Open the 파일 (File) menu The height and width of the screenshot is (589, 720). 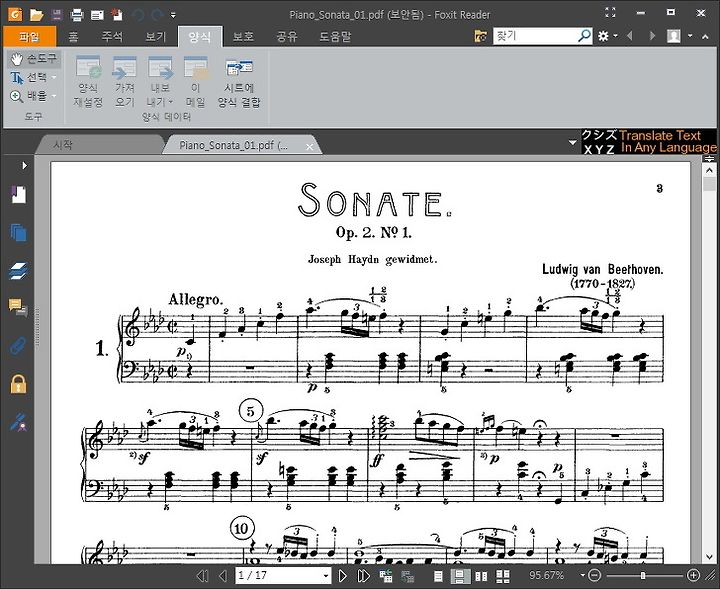(x=29, y=36)
